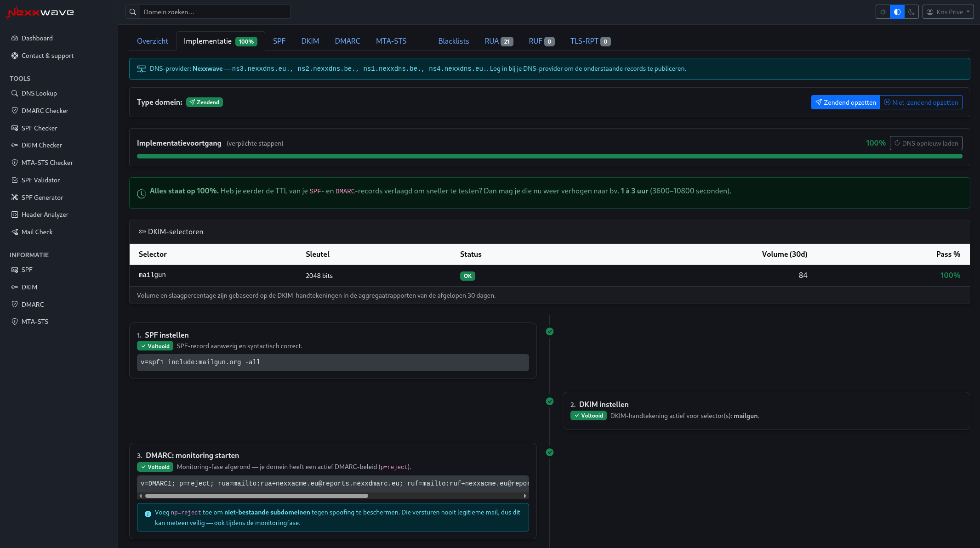Screen dimensions: 980x548
Task: Open the Blacklists tab
Action: (x=454, y=41)
